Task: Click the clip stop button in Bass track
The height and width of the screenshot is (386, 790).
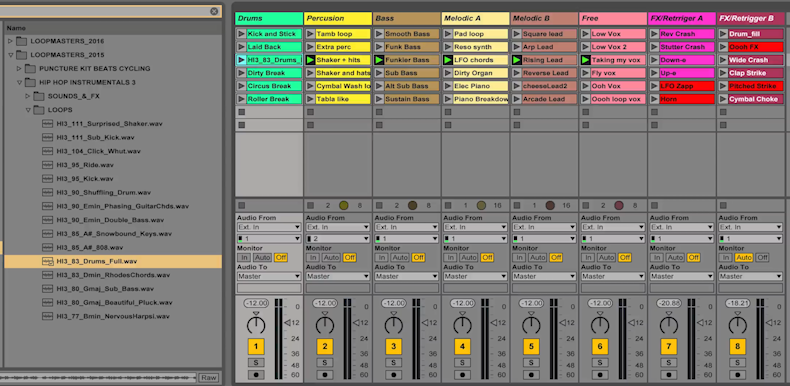Action: tap(379, 206)
